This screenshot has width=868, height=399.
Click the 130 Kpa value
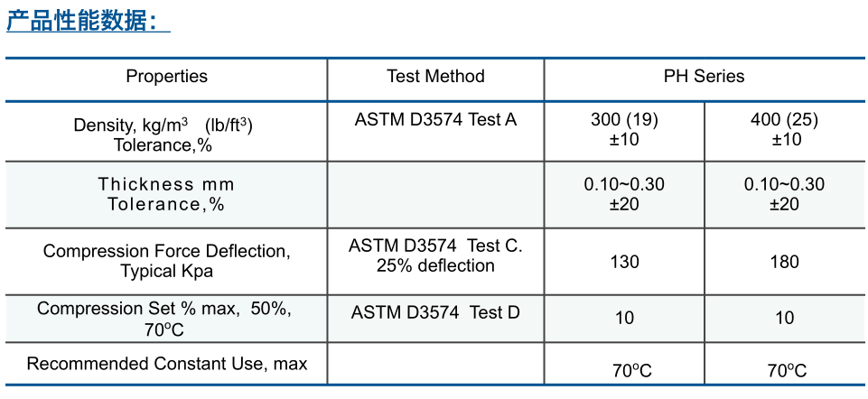(624, 261)
